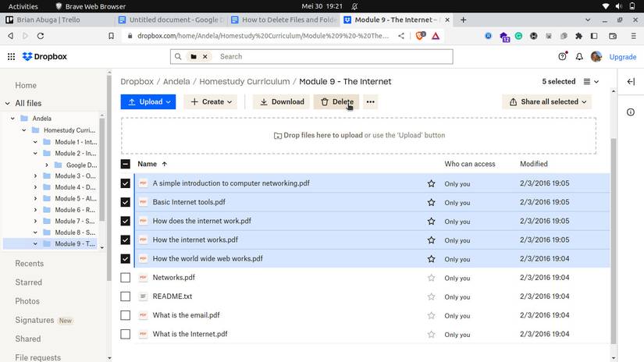This screenshot has width=644, height=362.
Task: Open Photos in sidebar
Action: pyautogui.click(x=27, y=301)
